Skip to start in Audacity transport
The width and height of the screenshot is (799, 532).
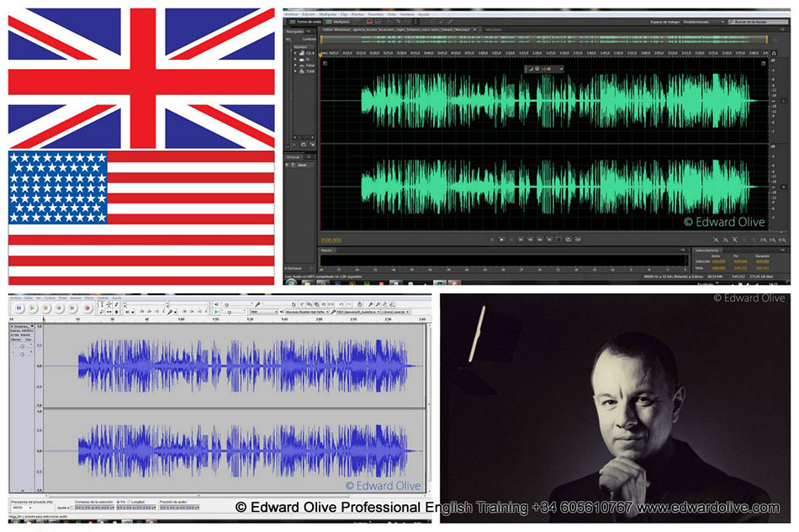(x=59, y=308)
